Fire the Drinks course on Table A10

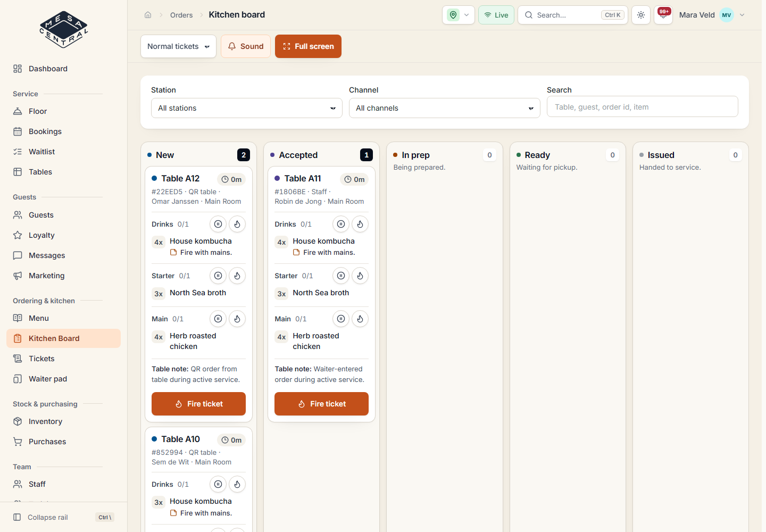[x=237, y=484]
